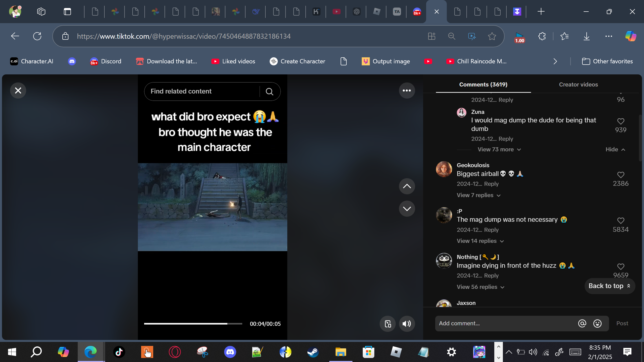
Task: Open the emoji picker in comment box
Action: coord(597,323)
